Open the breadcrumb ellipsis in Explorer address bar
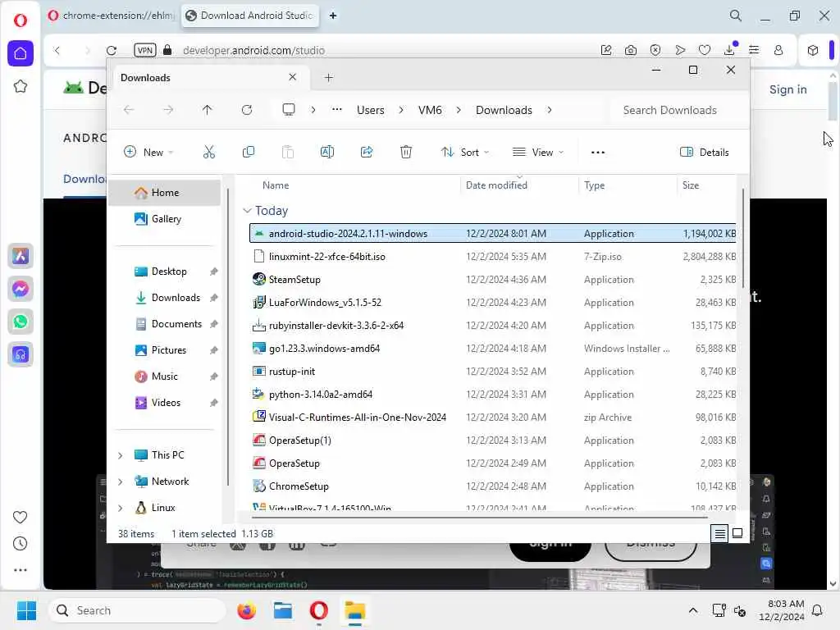This screenshot has height=630, width=840. 336,110
